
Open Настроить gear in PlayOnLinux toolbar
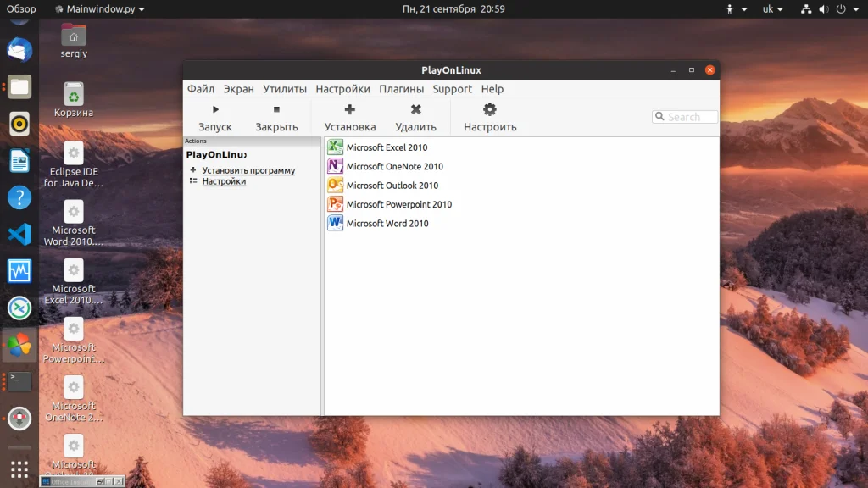(490, 109)
